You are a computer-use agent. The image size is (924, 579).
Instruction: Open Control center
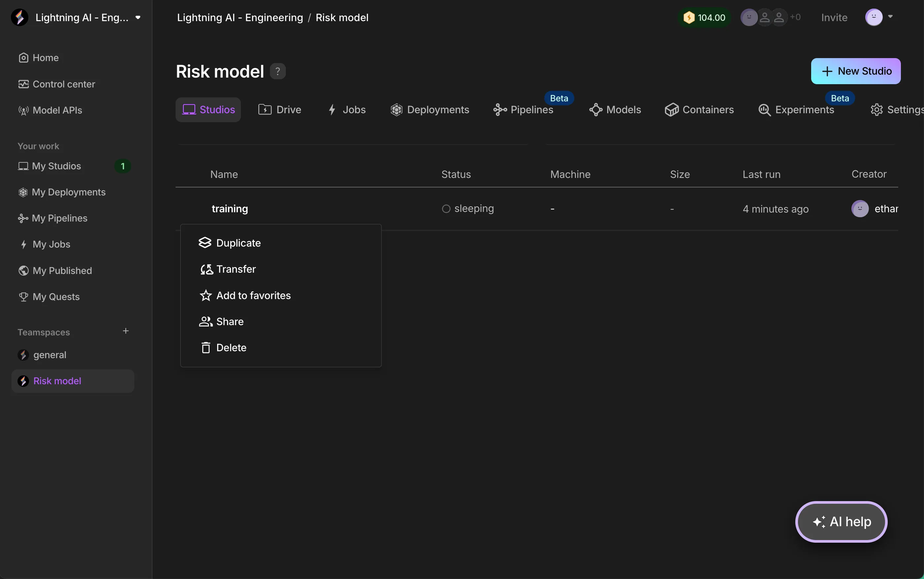[x=57, y=84]
